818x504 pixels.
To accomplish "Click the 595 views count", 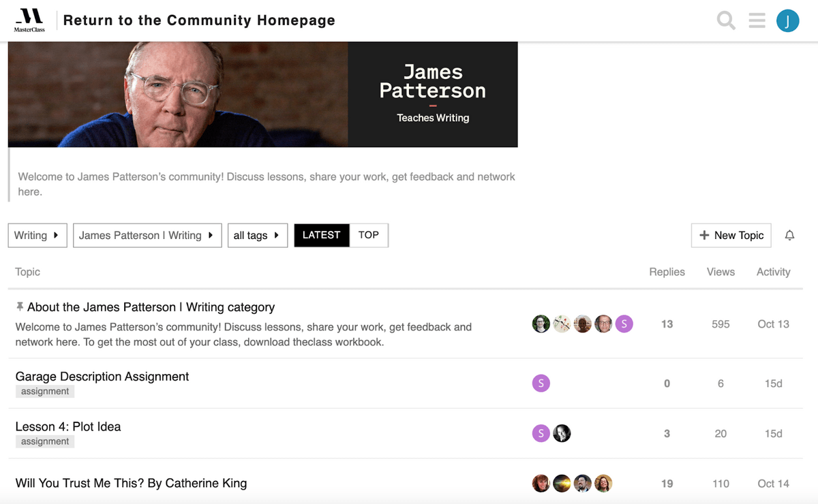I will pos(721,324).
